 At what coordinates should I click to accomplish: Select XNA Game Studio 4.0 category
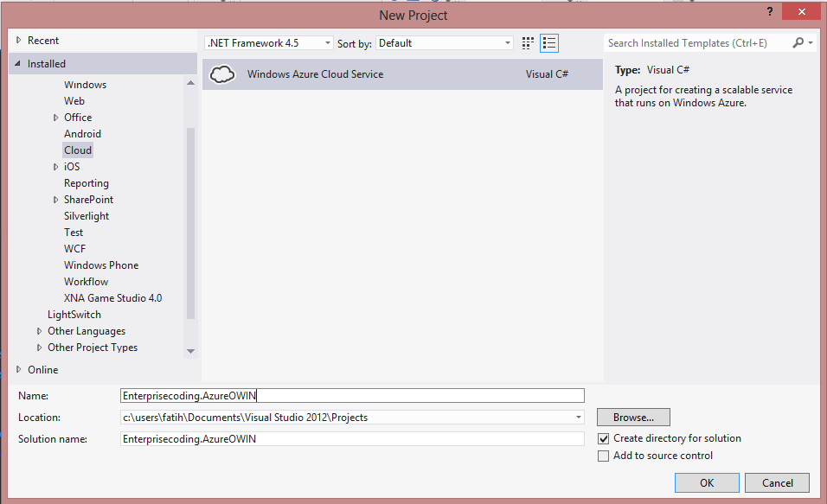coord(112,298)
